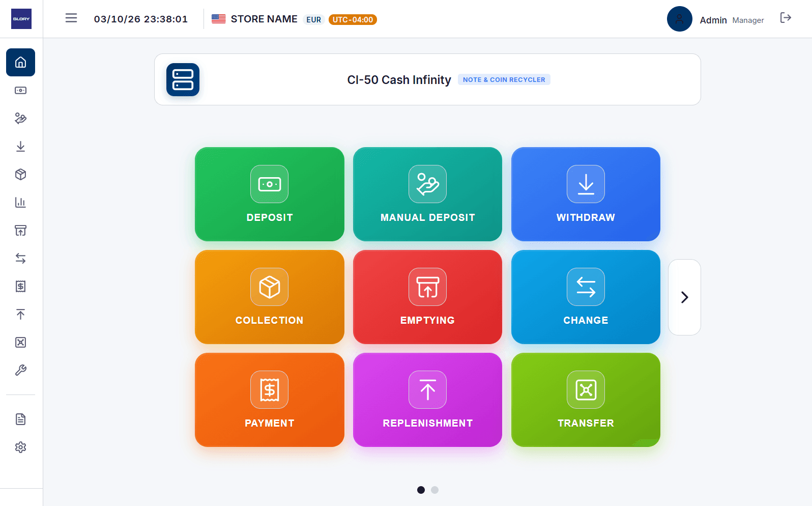Open the Withdraw tile

click(x=586, y=194)
